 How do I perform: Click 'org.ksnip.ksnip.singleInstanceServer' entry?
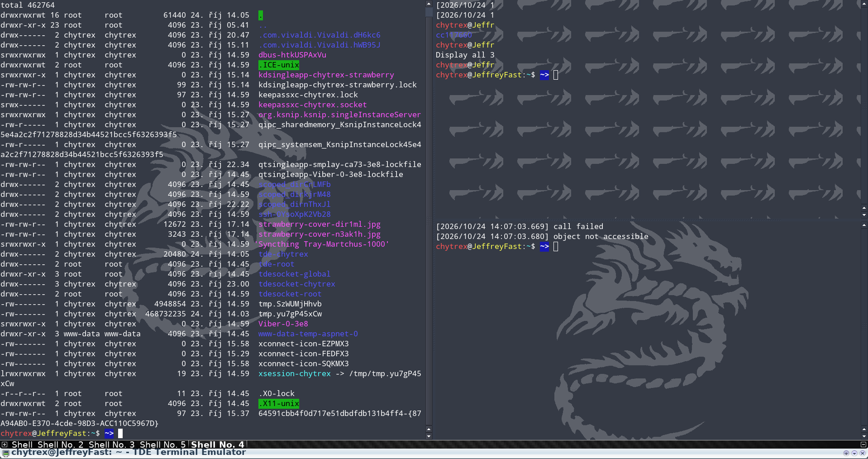point(340,115)
